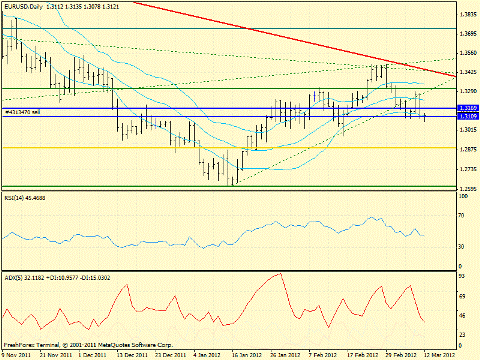The width and height of the screenshot is (480, 360).
Task: Click the 12 Mar 2012 date label
Action: (x=439, y=355)
